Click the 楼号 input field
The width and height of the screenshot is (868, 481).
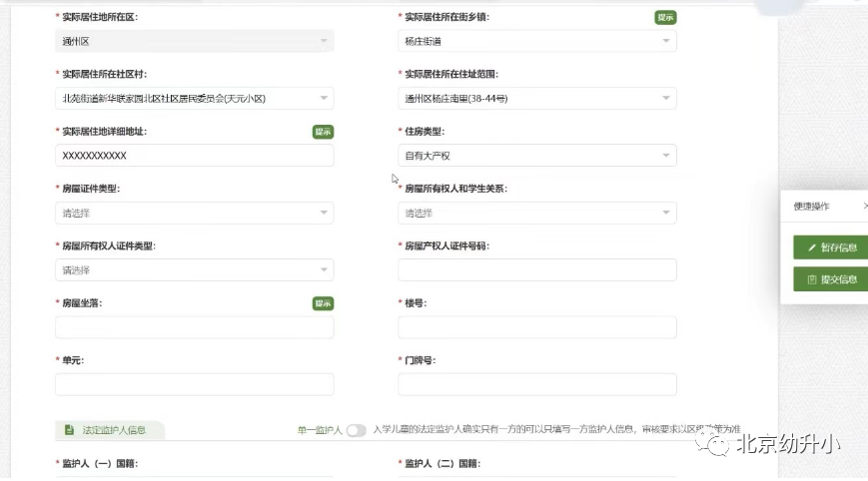537,327
